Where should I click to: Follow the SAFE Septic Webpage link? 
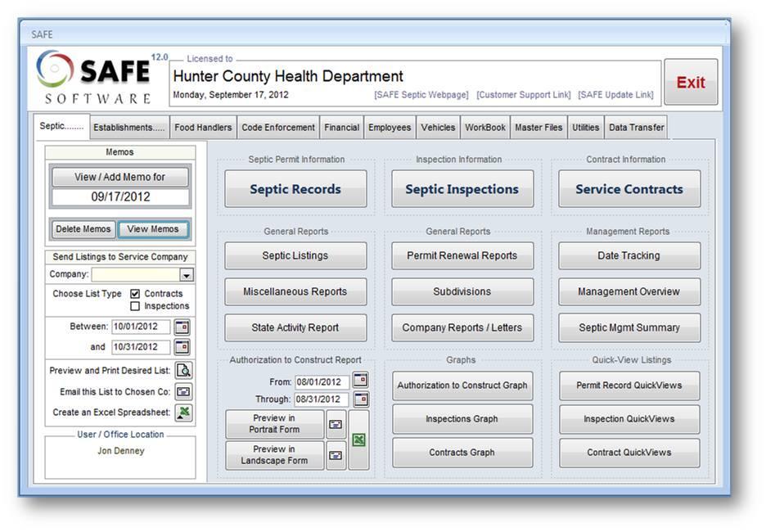click(421, 95)
